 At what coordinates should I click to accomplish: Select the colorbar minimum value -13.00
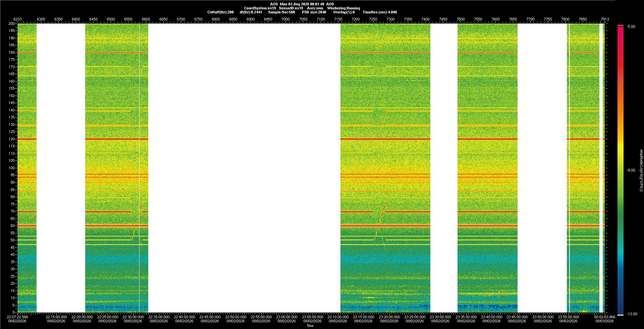click(x=632, y=314)
